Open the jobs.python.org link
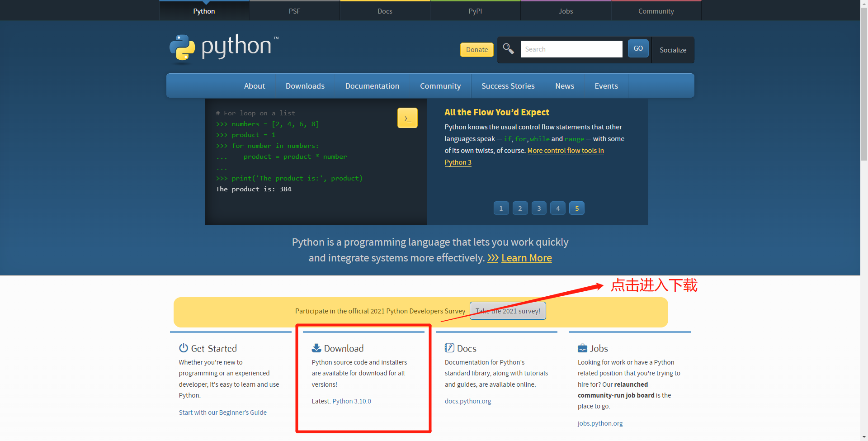 [600, 423]
